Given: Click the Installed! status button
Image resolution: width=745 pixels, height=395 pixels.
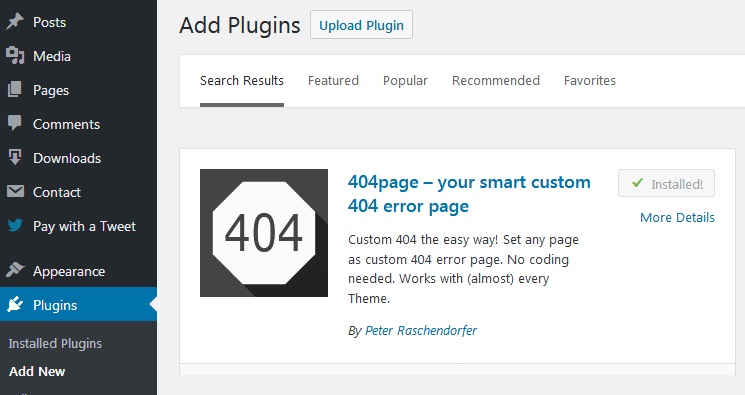Looking at the screenshot, I should pos(666,183).
